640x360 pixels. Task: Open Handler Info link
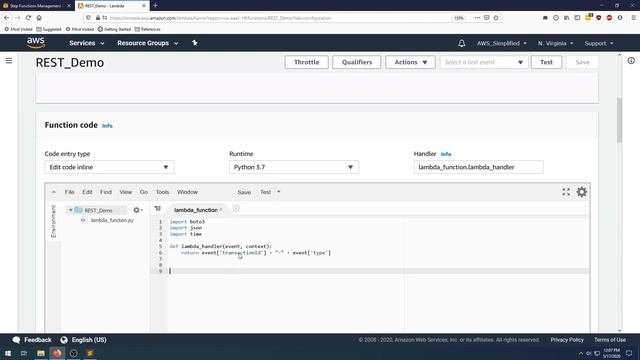[446, 154]
